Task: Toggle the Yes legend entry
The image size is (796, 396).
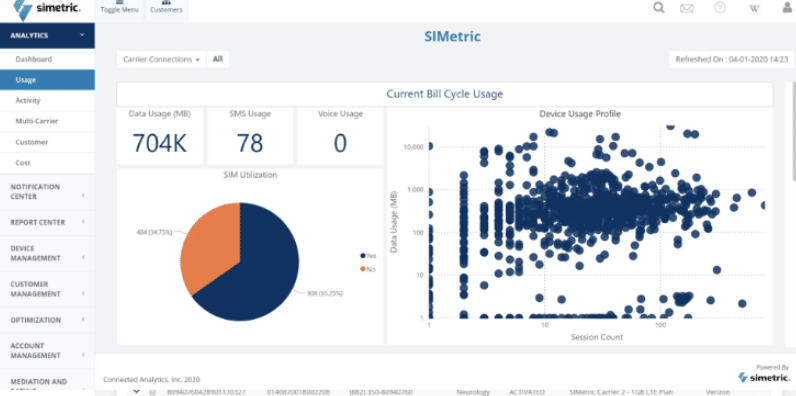Action: 368,256
